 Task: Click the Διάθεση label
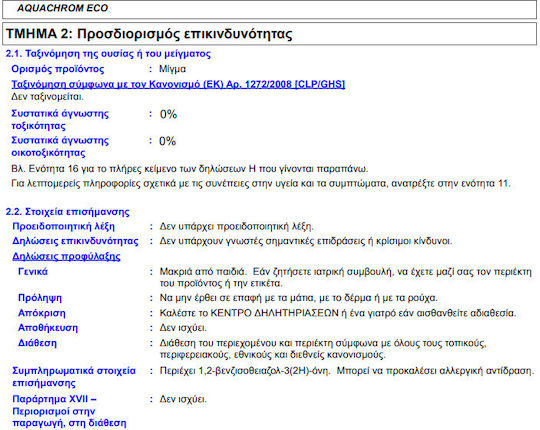point(37,343)
